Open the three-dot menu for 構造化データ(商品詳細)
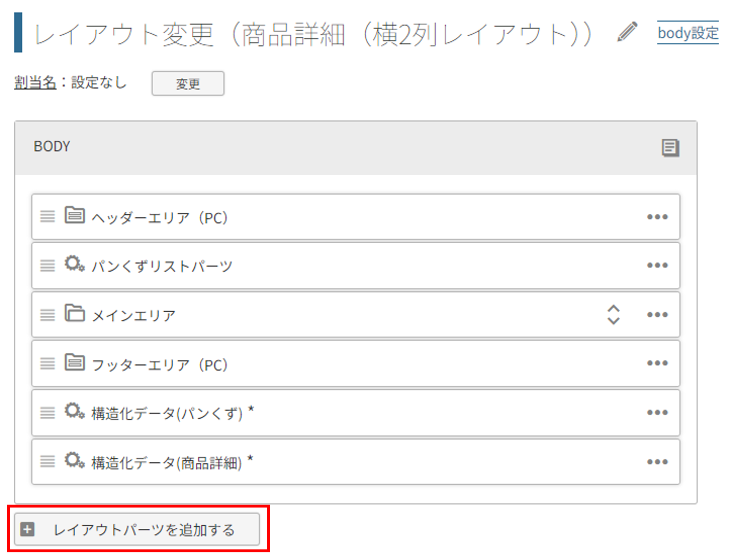This screenshot has width=731, height=560. click(x=657, y=462)
